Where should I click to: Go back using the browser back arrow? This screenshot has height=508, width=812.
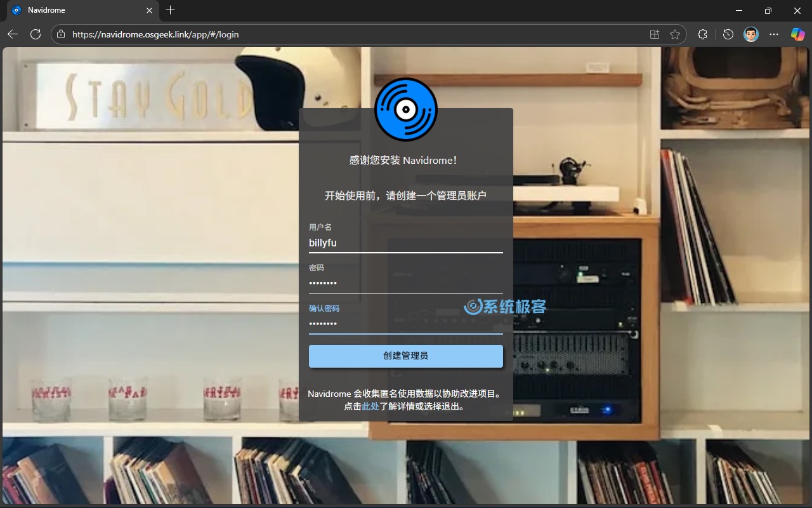(x=13, y=34)
